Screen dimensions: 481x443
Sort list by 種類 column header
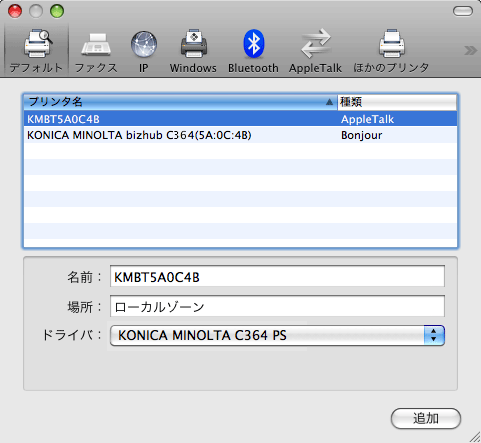click(397, 102)
